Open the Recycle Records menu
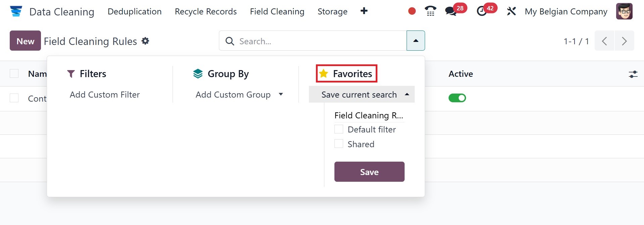The image size is (644, 225). click(206, 11)
